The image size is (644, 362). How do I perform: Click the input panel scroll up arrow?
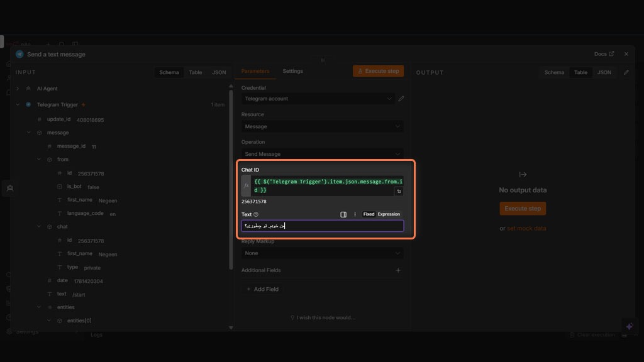pyautogui.click(x=231, y=86)
